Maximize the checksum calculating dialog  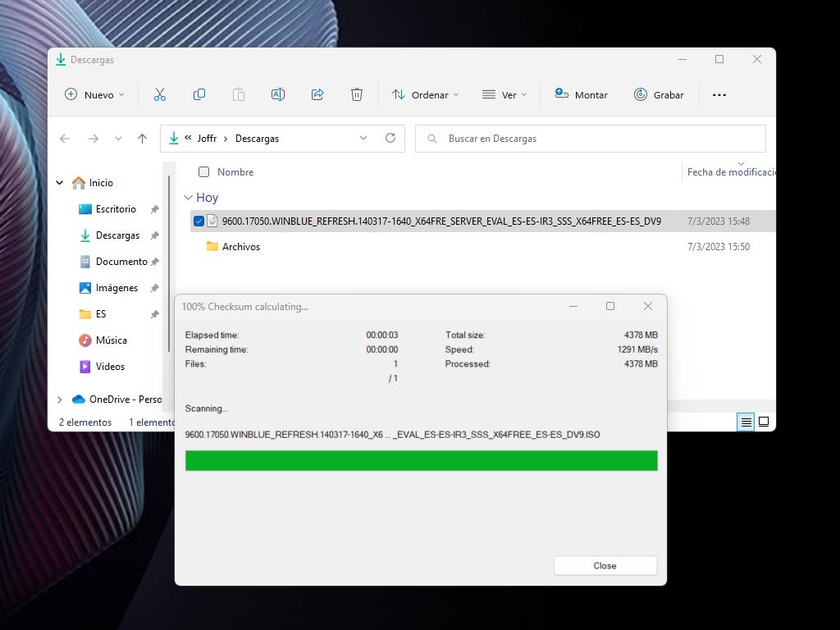(x=610, y=306)
